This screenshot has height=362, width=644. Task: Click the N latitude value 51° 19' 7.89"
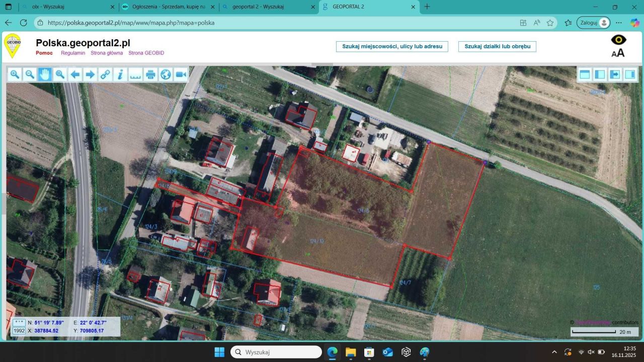click(49, 322)
